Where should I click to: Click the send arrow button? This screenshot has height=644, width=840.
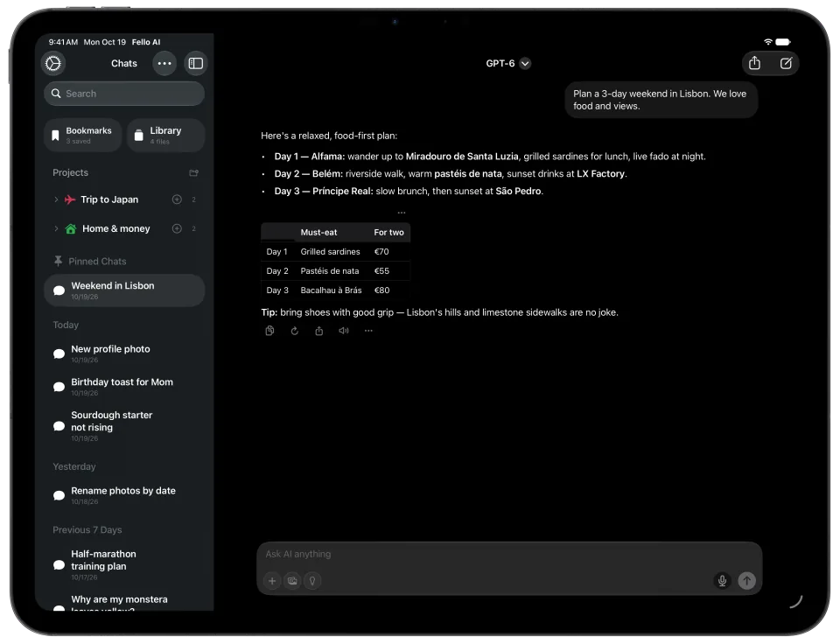pyautogui.click(x=746, y=580)
